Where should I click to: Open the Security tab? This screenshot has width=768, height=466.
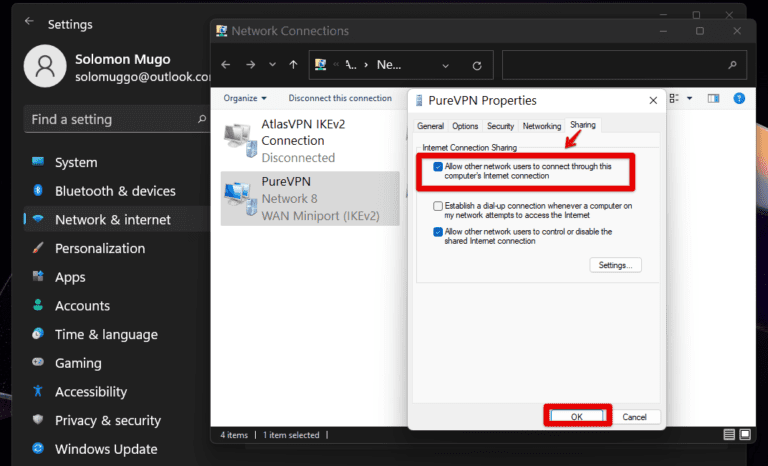(x=500, y=126)
